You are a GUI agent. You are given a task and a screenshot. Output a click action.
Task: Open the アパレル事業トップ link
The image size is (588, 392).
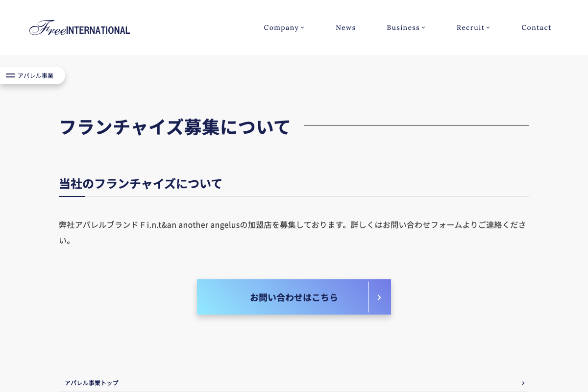[294, 383]
